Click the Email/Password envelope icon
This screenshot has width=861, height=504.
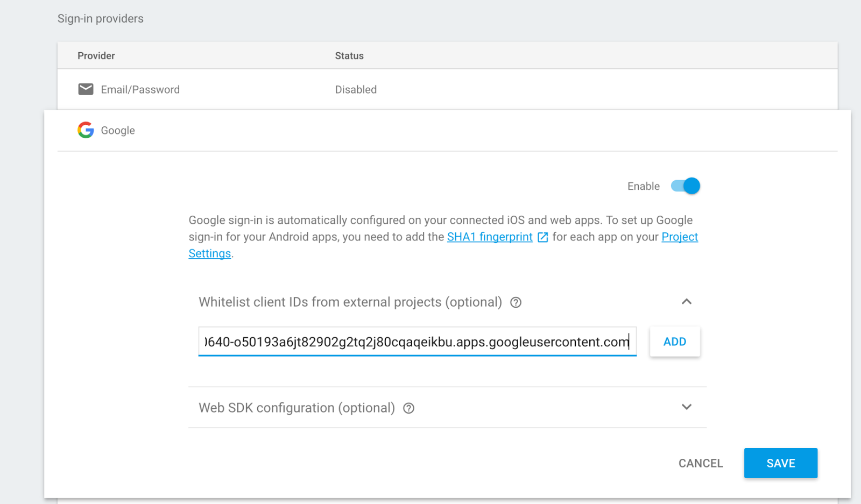pos(86,89)
